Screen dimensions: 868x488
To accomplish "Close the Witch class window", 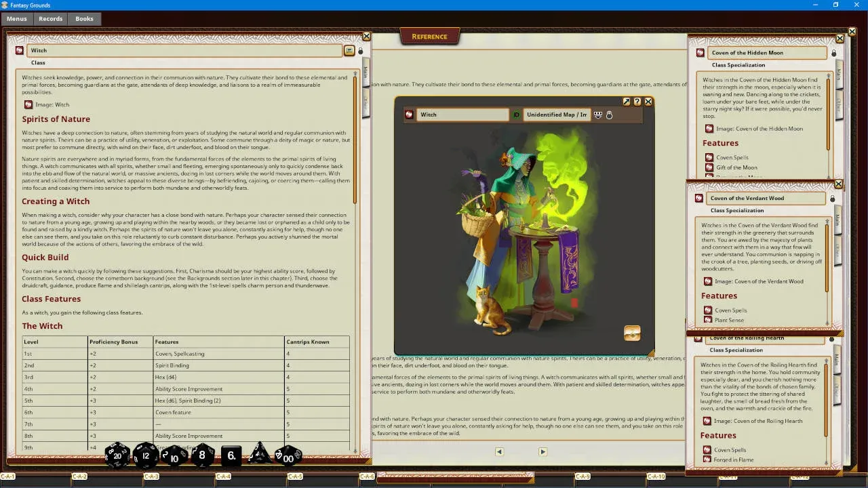I will click(367, 37).
